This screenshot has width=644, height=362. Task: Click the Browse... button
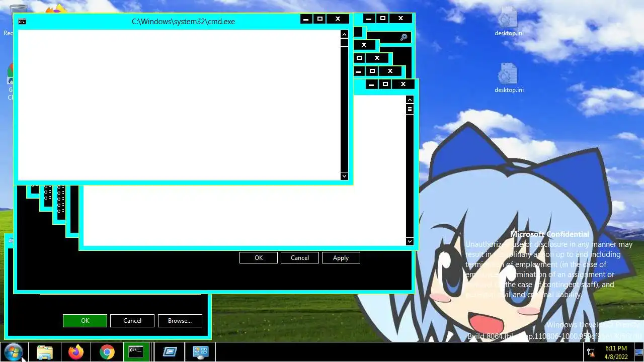(180, 321)
